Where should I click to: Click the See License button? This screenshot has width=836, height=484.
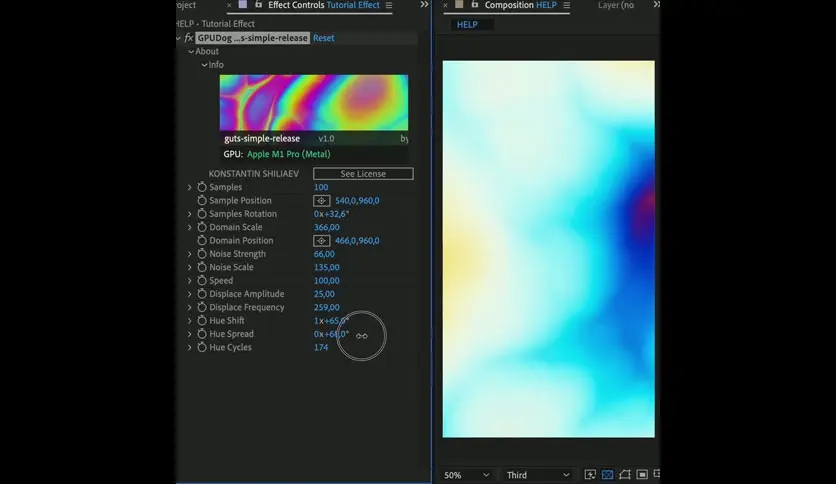click(x=363, y=174)
